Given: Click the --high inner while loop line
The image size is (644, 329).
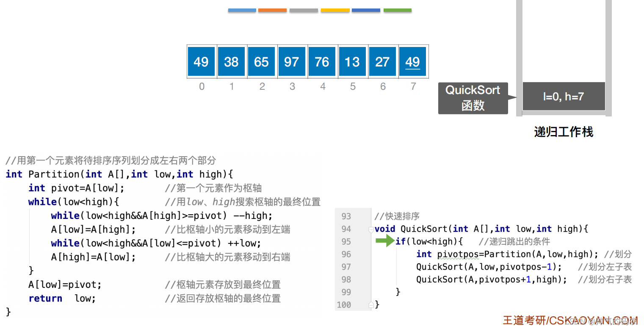Looking at the screenshot, I should (x=162, y=216).
